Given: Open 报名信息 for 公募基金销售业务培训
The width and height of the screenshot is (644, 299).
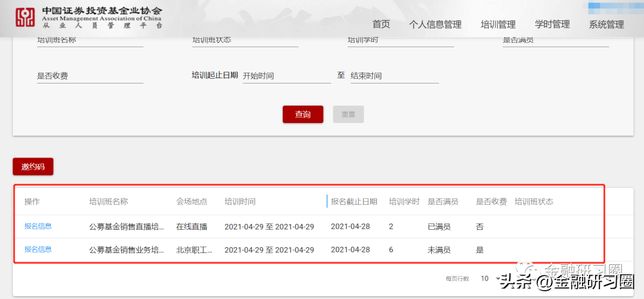Looking at the screenshot, I should 38,249.
